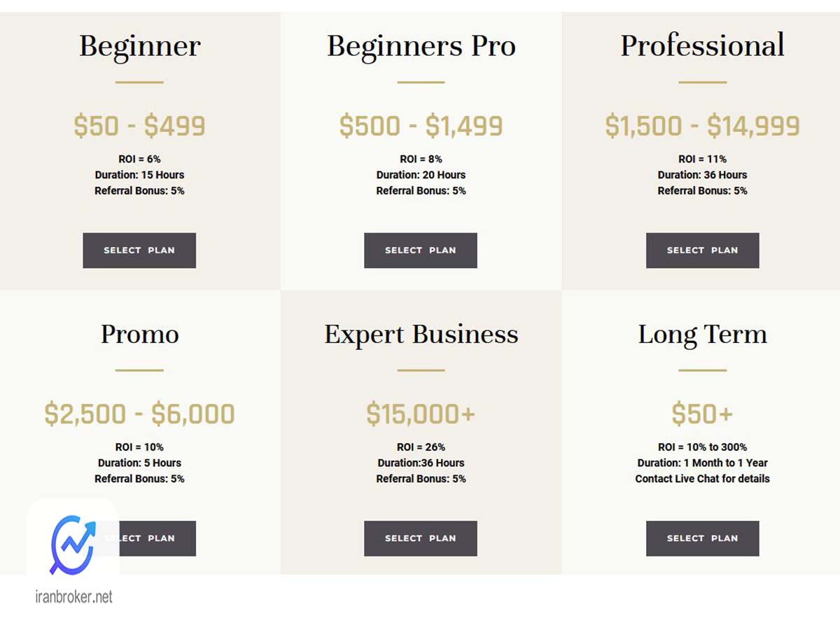Select plan under Beginners Pro
Viewport: 840px width, 630px height.
(421, 251)
